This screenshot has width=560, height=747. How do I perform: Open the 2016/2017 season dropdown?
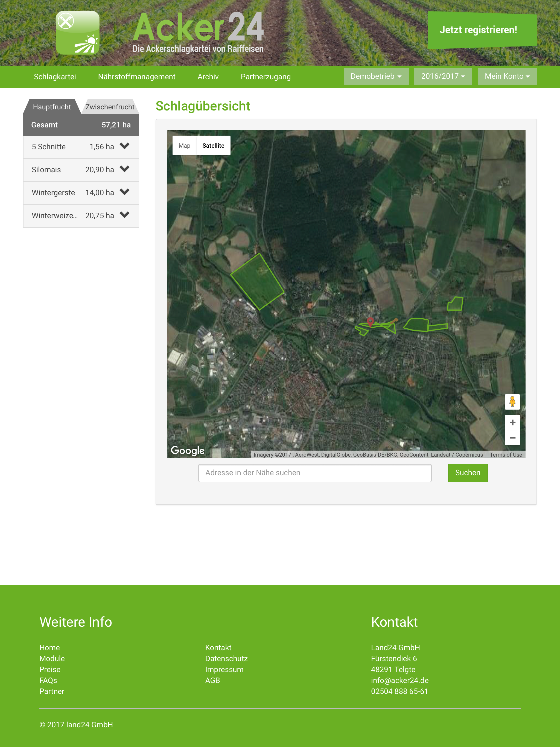(443, 76)
